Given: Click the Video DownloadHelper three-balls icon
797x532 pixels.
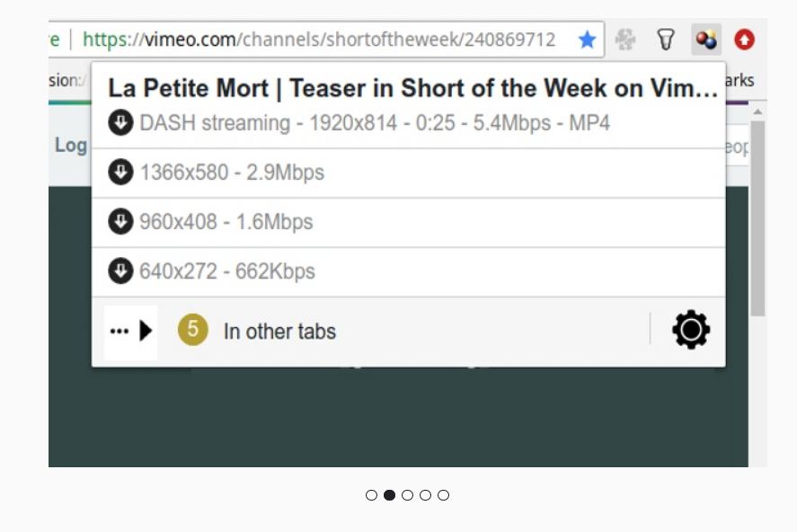Looking at the screenshot, I should click(706, 40).
